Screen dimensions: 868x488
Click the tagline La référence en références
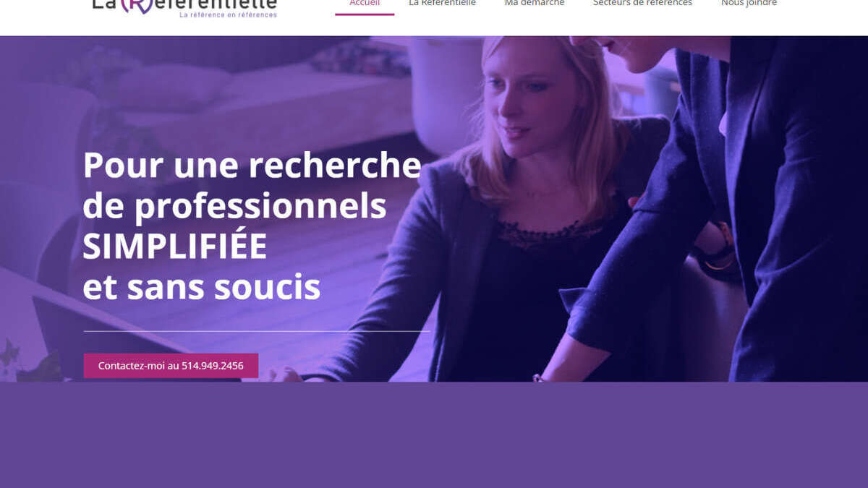(x=228, y=14)
